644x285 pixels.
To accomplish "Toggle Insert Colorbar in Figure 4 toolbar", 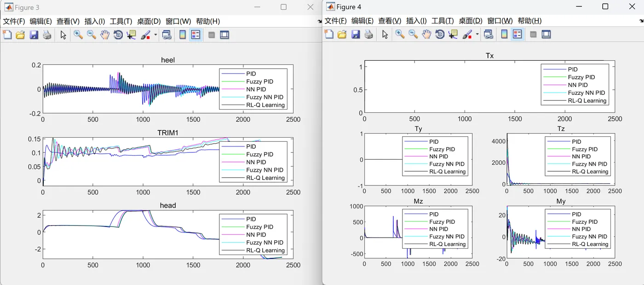I will (504, 35).
